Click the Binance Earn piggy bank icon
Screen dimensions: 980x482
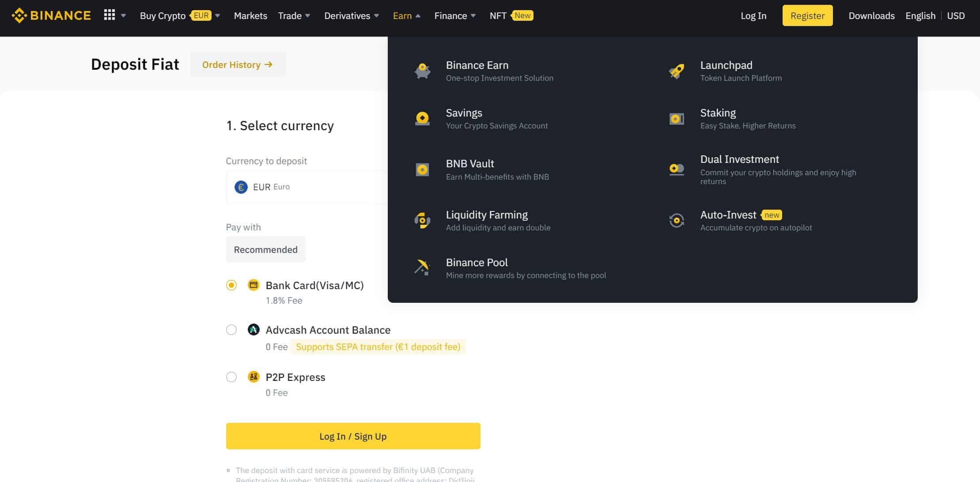422,71
